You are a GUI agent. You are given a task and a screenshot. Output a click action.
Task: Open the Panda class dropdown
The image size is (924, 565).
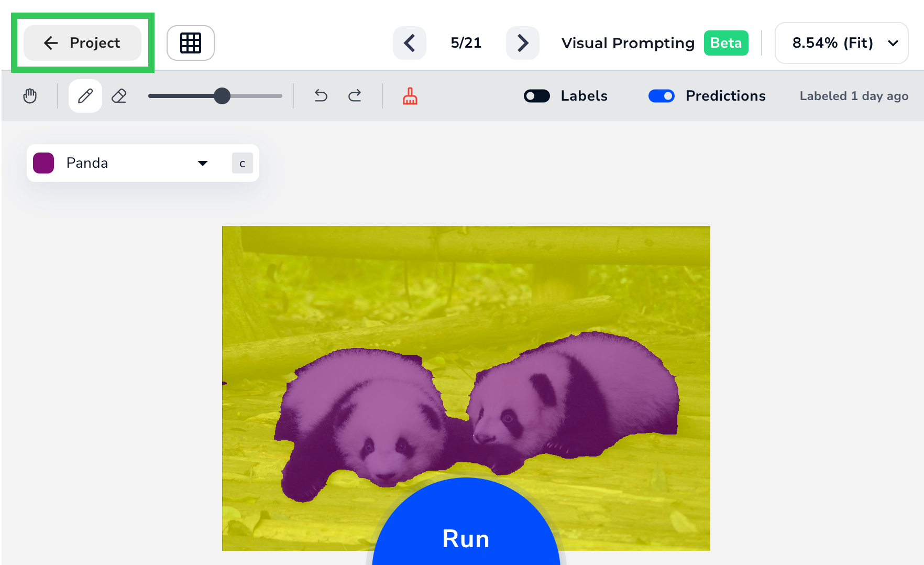pyautogui.click(x=203, y=163)
